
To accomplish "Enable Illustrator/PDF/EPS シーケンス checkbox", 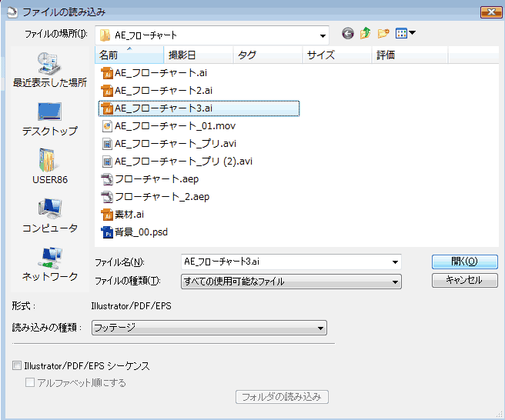I will (17, 365).
